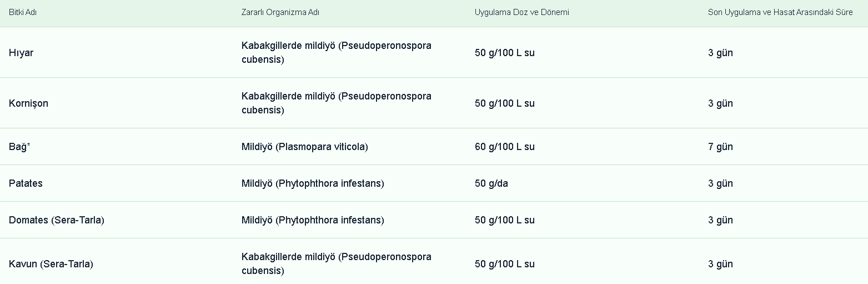Click the Phytophthora infestans cell in Patates row

312,183
